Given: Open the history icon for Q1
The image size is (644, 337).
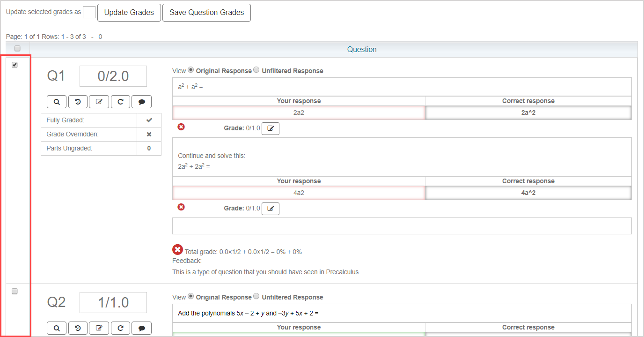Looking at the screenshot, I should pyautogui.click(x=78, y=102).
